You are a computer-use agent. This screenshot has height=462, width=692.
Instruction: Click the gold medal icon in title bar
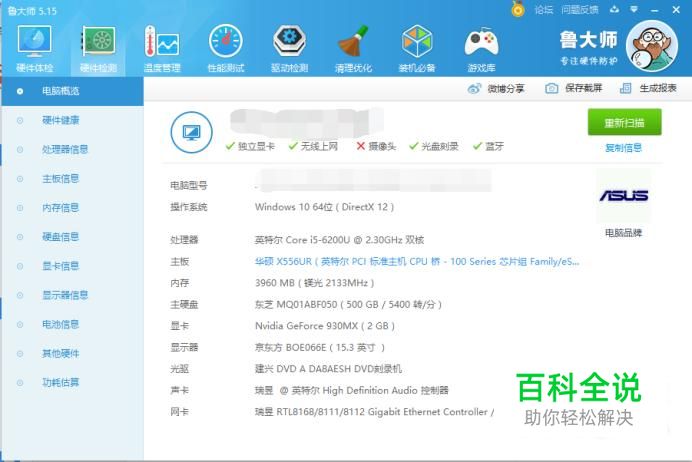518,9
